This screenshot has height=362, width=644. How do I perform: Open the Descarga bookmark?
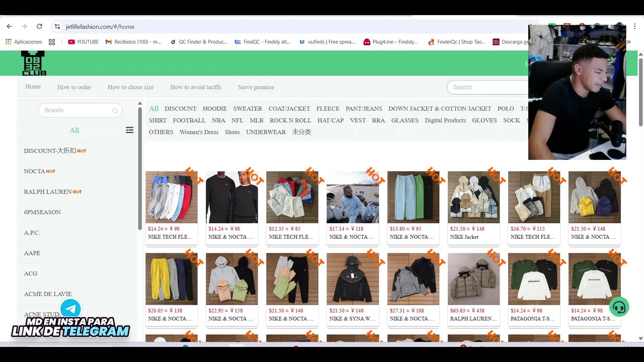click(511, 42)
